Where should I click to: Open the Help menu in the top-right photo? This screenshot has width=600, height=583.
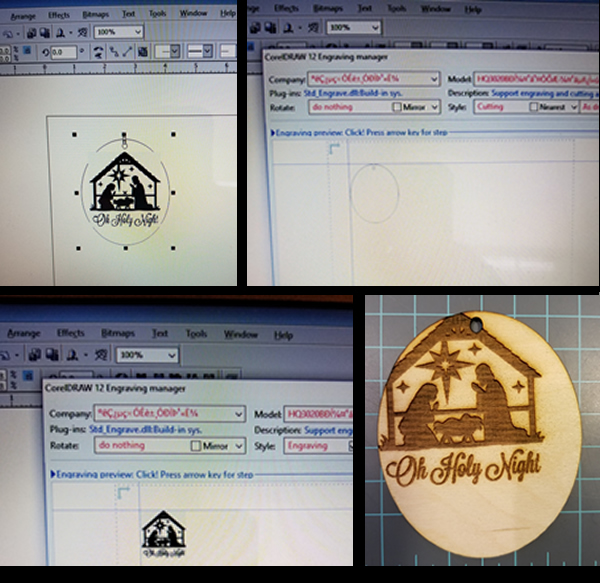(473, 10)
